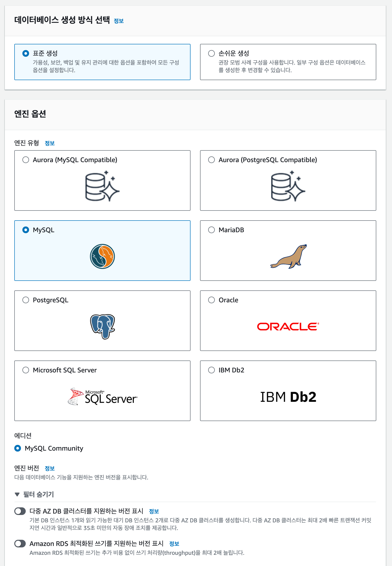Collapse the 필터 숨기기 expander
This screenshot has height=566, width=392.
click(34, 494)
